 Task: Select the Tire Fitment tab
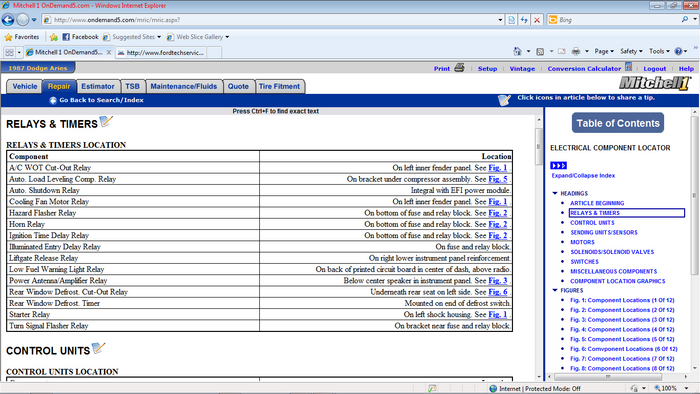click(279, 87)
